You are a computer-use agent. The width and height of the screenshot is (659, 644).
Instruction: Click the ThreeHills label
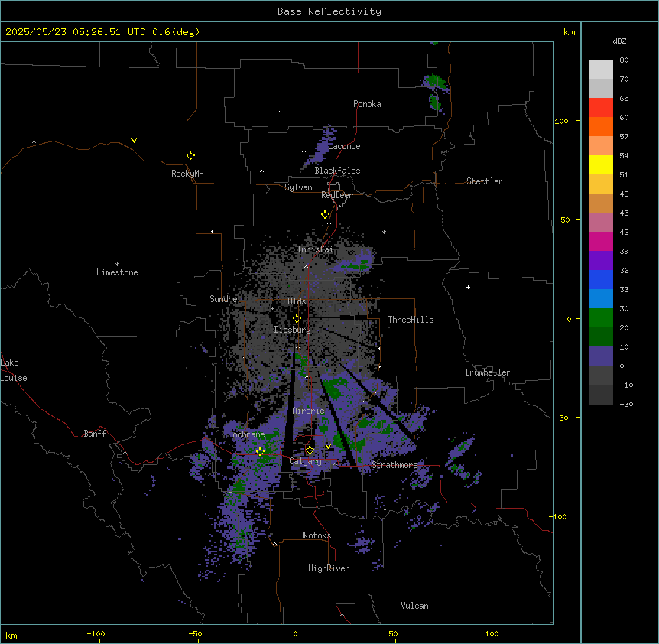point(411,320)
